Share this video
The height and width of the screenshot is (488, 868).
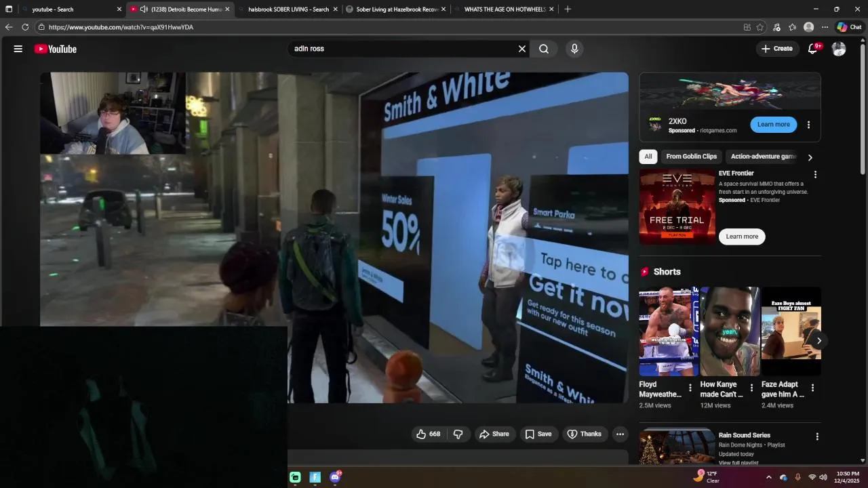[494, 434]
